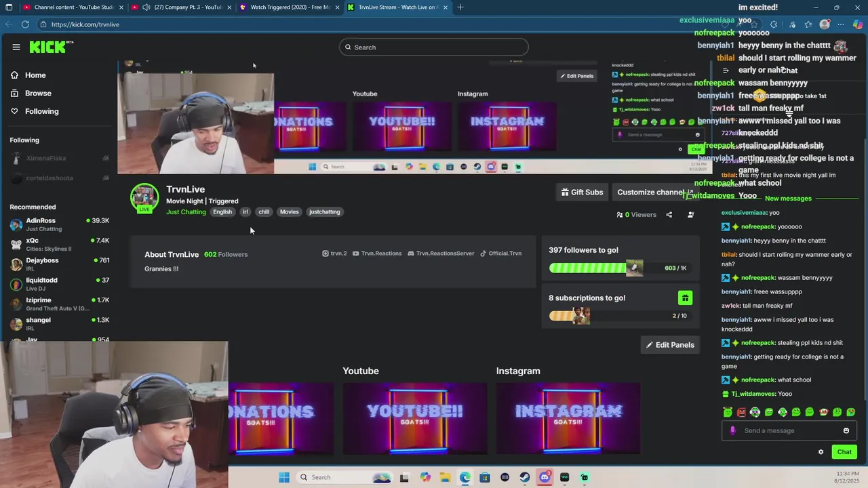This screenshot has height=488, width=868.
Task: Open trvn.2 Instagram link
Action: click(x=334, y=253)
